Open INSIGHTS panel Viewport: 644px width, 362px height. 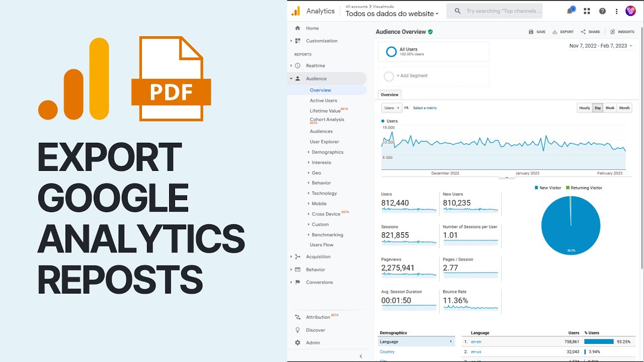click(622, 32)
